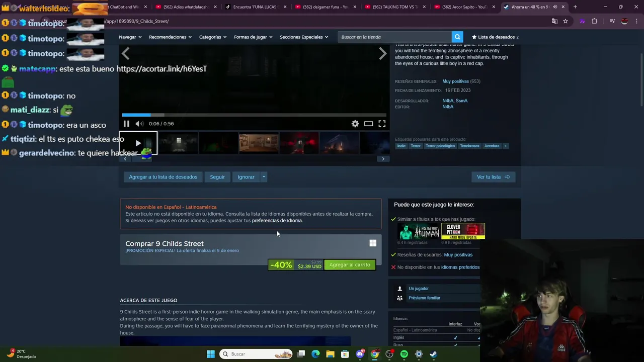Screen dimensions: 644x362
Task: Click Windows platform icon in purchase box
Action: (373, 243)
